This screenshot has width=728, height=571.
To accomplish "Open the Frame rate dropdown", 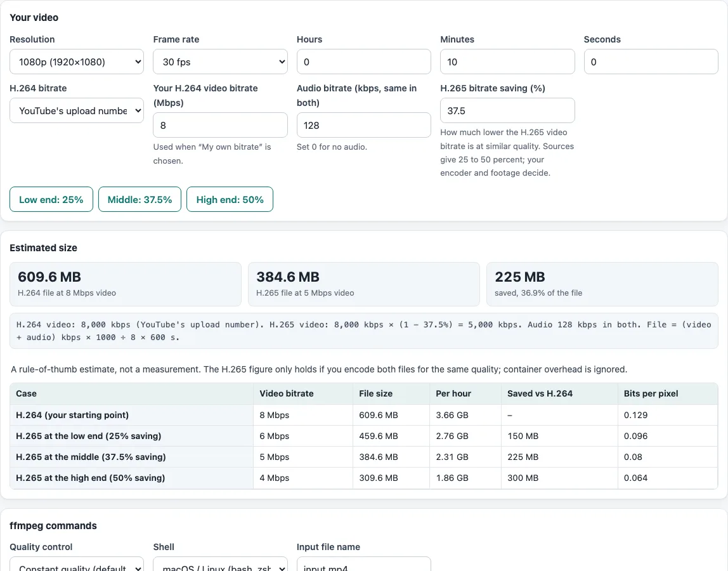I will (220, 62).
